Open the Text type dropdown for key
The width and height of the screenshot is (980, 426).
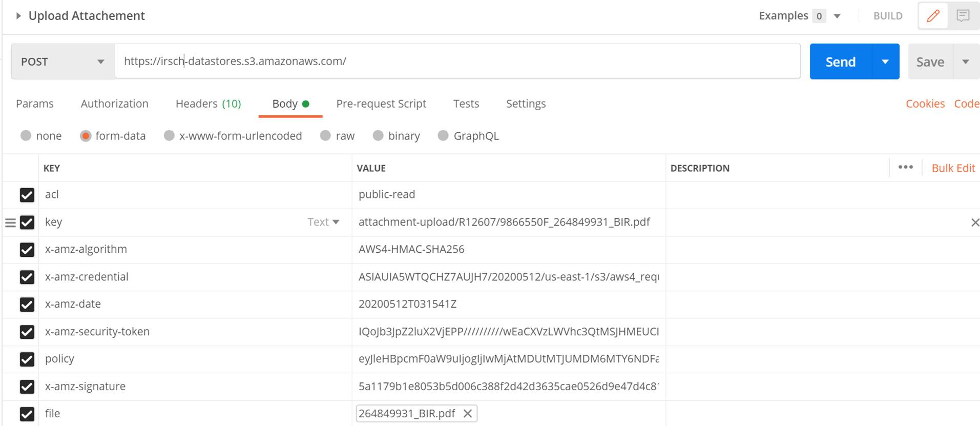tap(323, 222)
